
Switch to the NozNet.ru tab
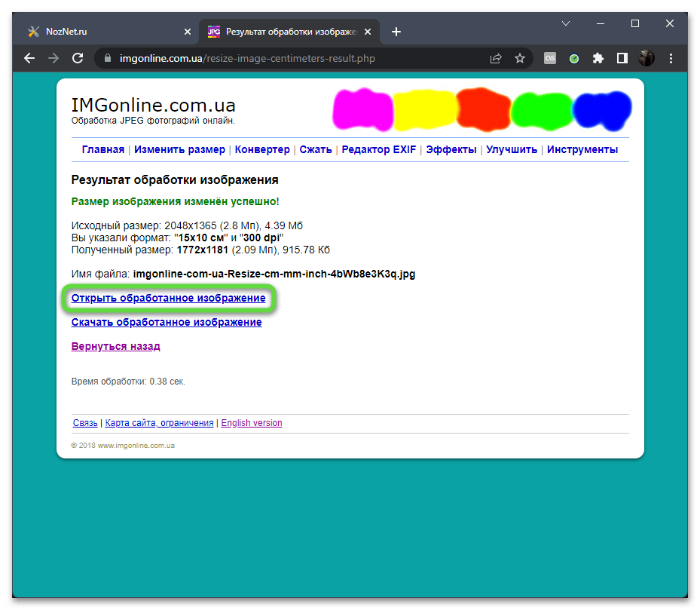pos(98,32)
